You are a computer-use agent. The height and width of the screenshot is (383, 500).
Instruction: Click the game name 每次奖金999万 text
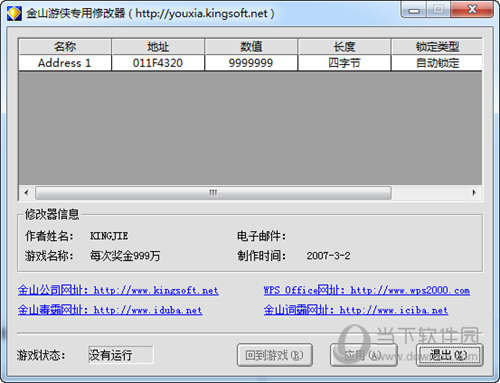tap(125, 256)
